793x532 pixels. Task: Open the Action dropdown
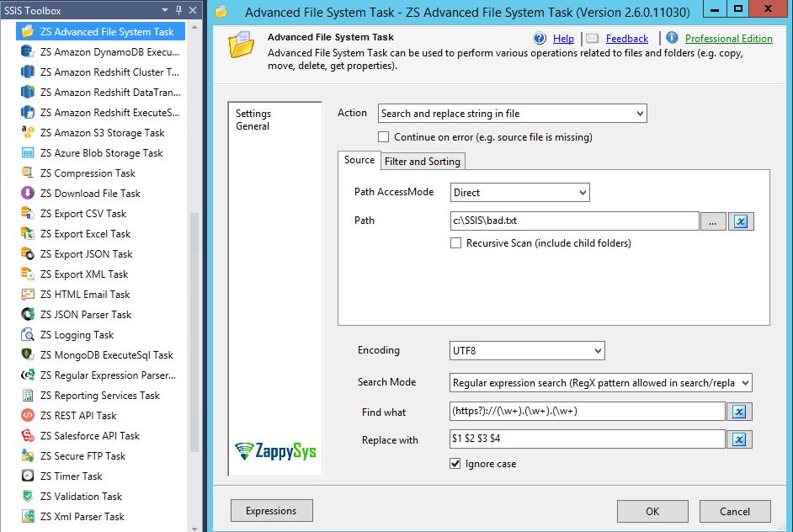pos(640,114)
